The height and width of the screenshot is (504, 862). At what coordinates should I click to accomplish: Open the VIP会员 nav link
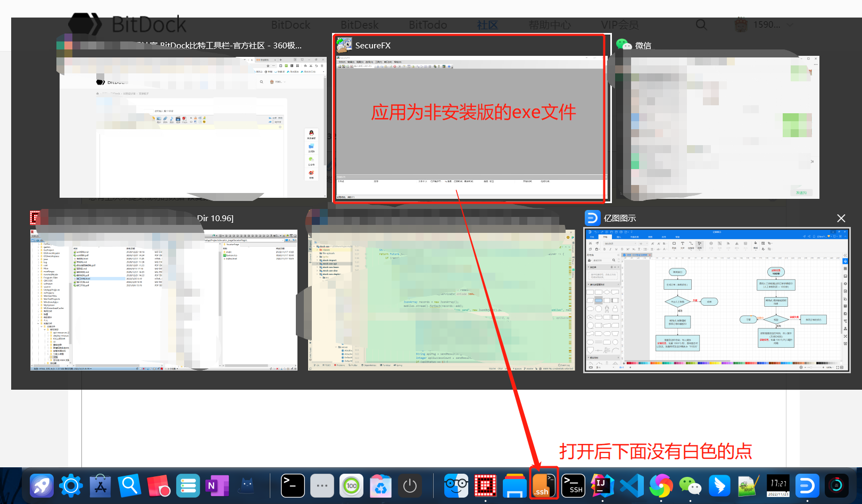click(620, 25)
